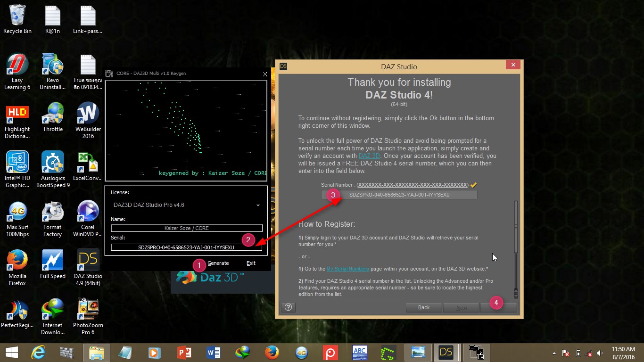The image size is (644, 362).
Task: Launch PerfectRegistry desktop shortcut
Action: coord(17,313)
